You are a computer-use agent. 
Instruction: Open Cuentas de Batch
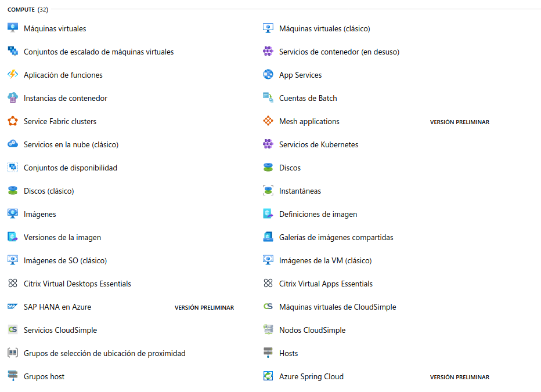308,98
